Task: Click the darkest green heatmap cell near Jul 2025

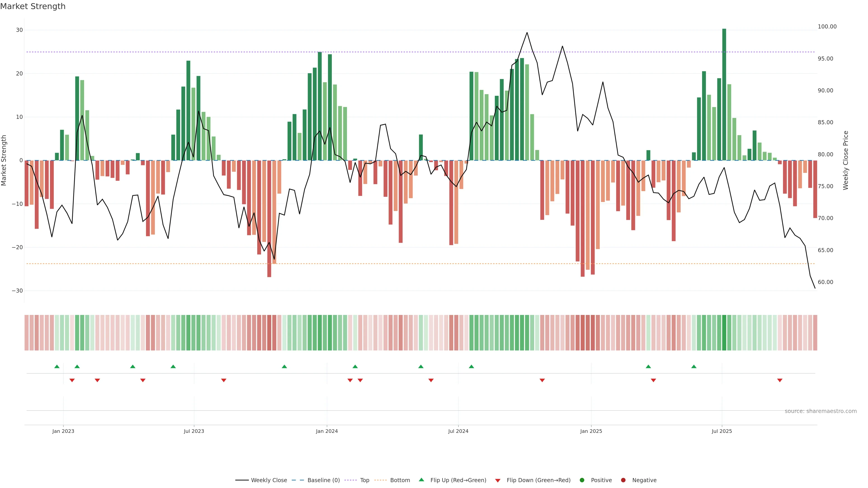Action: pos(724,332)
